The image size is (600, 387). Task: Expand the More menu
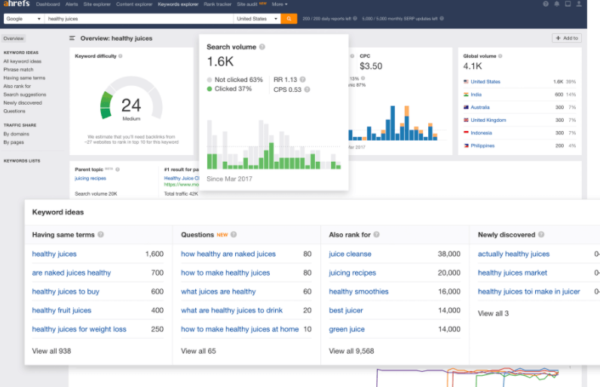click(279, 4)
